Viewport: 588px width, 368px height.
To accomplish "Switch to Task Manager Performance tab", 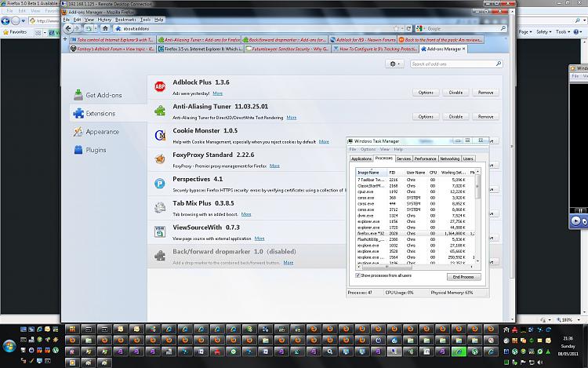I will click(x=425, y=158).
